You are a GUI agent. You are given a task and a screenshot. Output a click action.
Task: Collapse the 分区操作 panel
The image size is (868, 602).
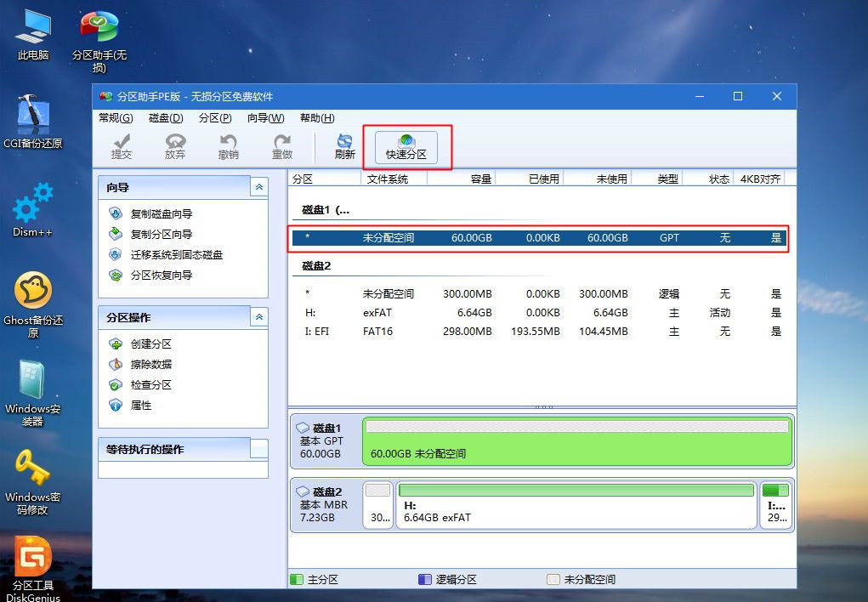coord(259,317)
